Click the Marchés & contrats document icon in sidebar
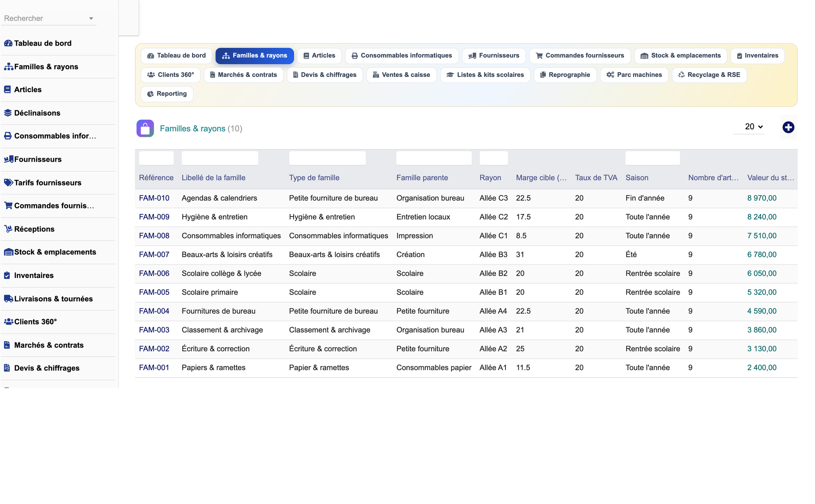This screenshot has width=815, height=504. click(x=7, y=345)
